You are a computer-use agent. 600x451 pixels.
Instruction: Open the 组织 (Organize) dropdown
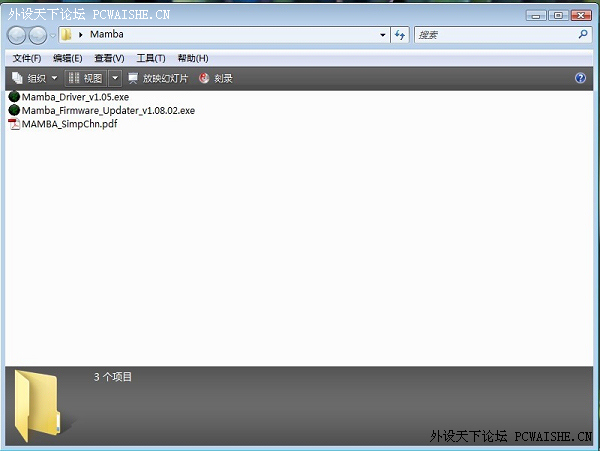[35, 78]
